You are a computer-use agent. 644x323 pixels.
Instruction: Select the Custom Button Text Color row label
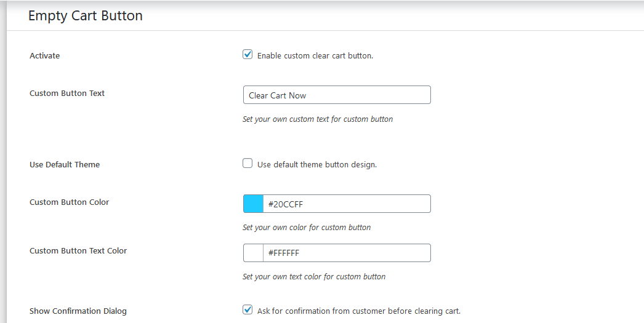click(x=78, y=251)
